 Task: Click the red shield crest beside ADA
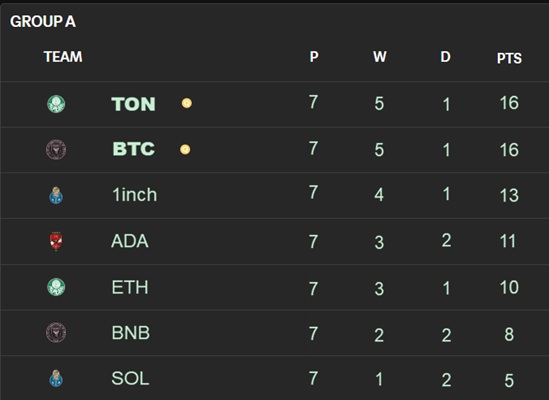[x=56, y=241]
